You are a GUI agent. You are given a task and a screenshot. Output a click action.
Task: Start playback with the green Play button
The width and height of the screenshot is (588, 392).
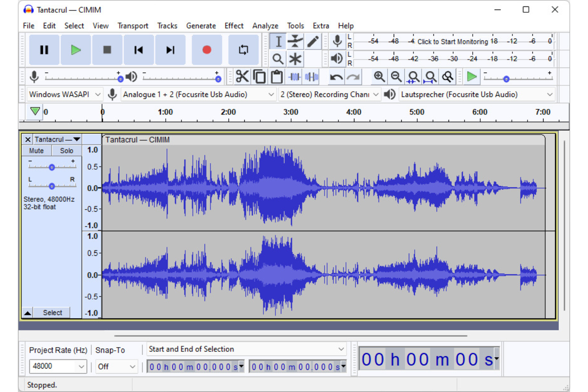pos(75,50)
